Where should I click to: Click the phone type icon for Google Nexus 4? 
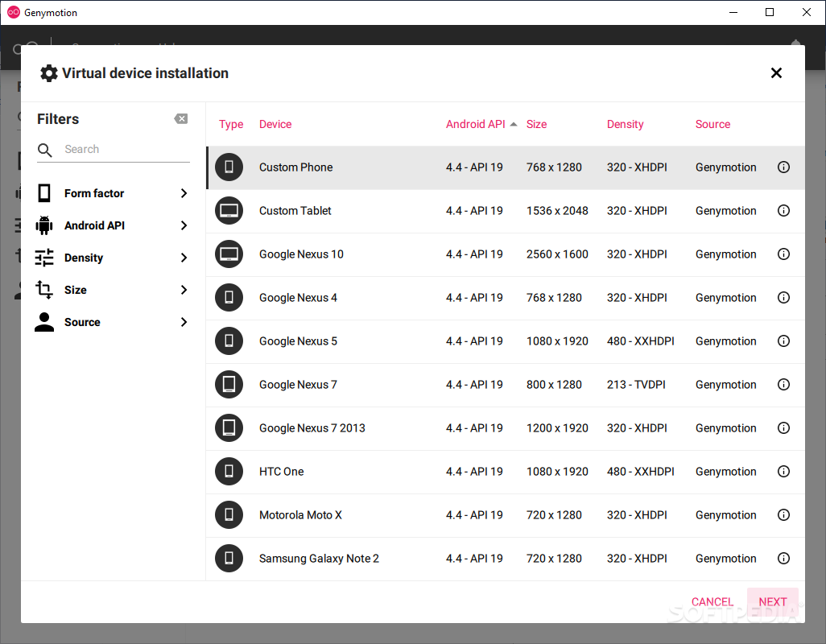[x=229, y=298]
